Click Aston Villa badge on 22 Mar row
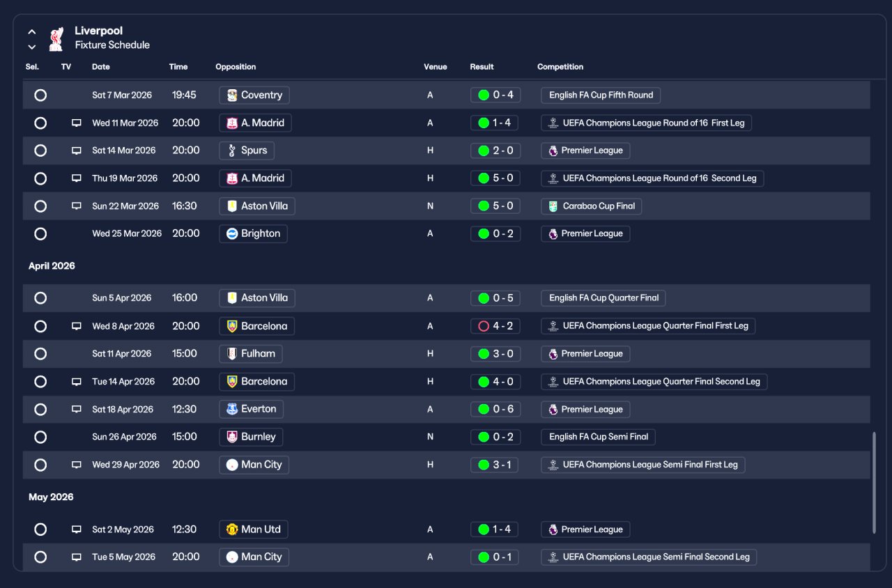The image size is (892, 588). point(232,206)
